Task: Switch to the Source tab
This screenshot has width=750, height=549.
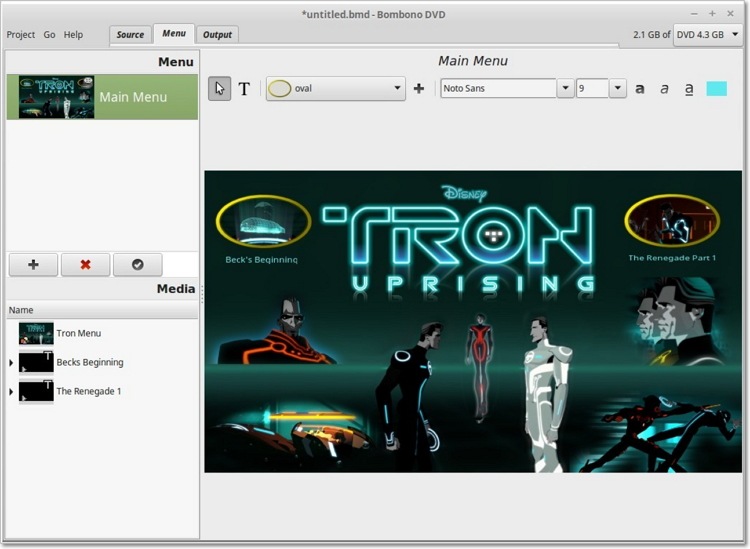Action: click(130, 35)
